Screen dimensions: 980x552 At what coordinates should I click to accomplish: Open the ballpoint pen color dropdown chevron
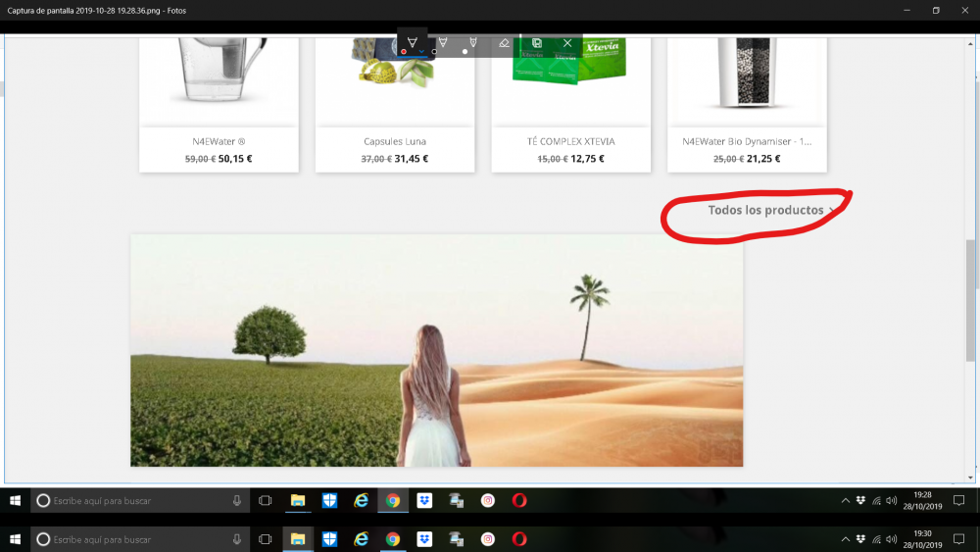pyautogui.click(x=421, y=51)
